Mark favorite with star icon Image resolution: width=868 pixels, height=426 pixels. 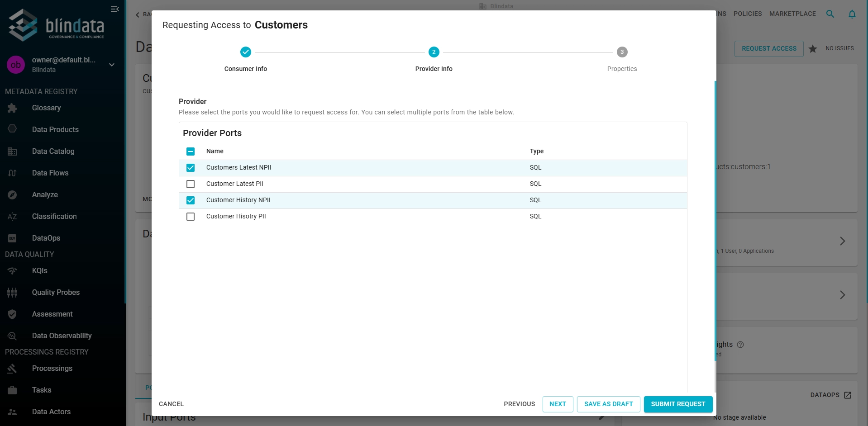click(x=813, y=48)
